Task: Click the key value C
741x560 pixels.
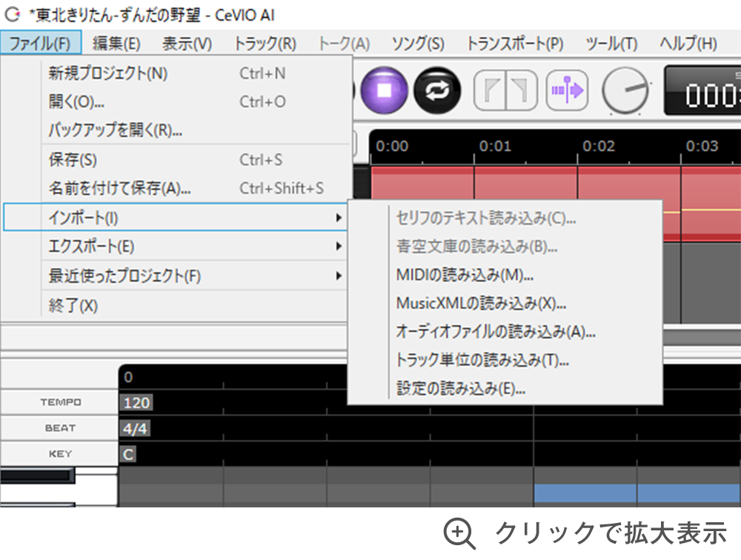Action: [128, 454]
